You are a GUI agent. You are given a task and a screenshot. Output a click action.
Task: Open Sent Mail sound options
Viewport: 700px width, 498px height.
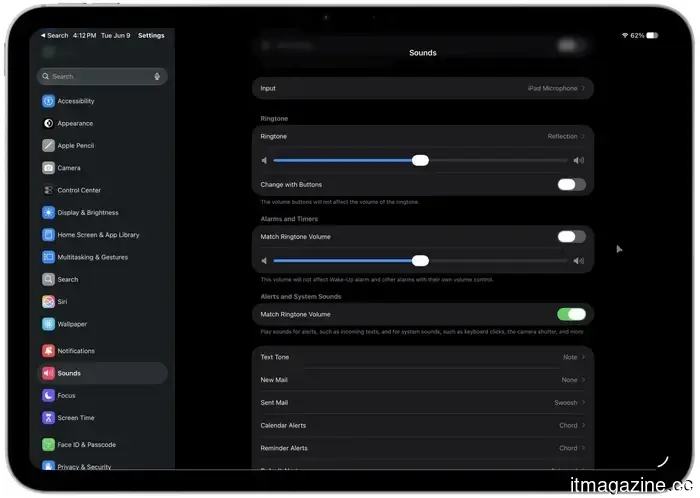(x=423, y=403)
